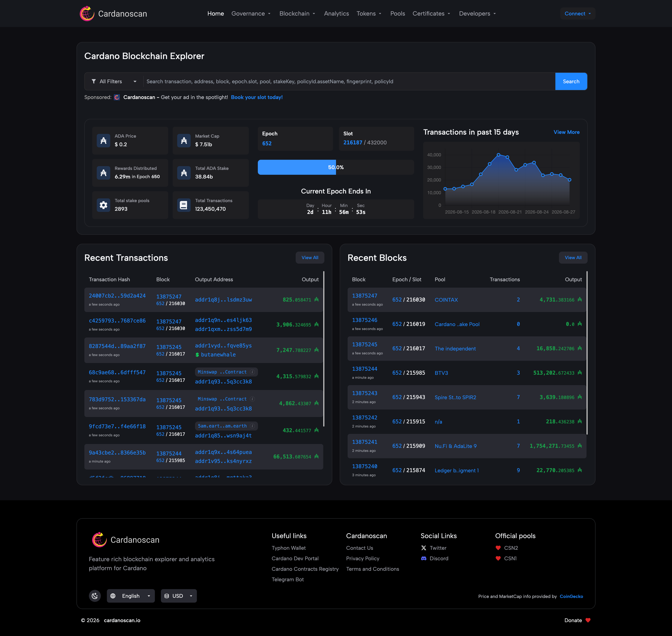Click the Book your slot today link

[257, 97]
